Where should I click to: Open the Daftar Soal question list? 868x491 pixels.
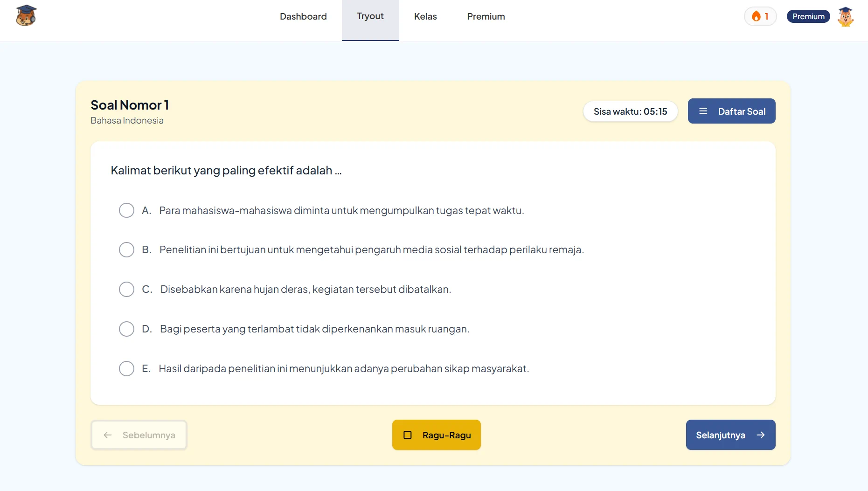731,111
